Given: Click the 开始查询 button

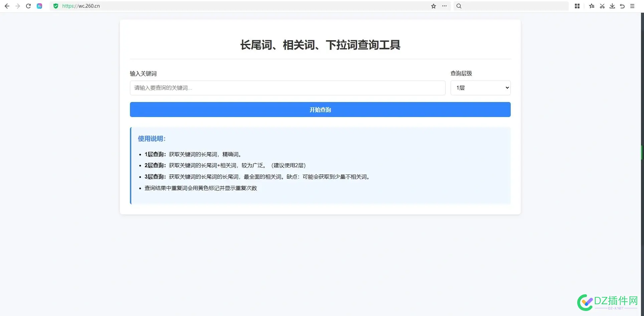Looking at the screenshot, I should pos(320,109).
